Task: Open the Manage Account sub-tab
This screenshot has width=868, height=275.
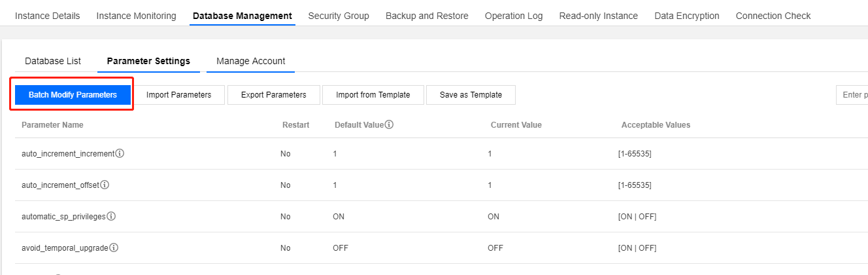Action: coord(251,61)
